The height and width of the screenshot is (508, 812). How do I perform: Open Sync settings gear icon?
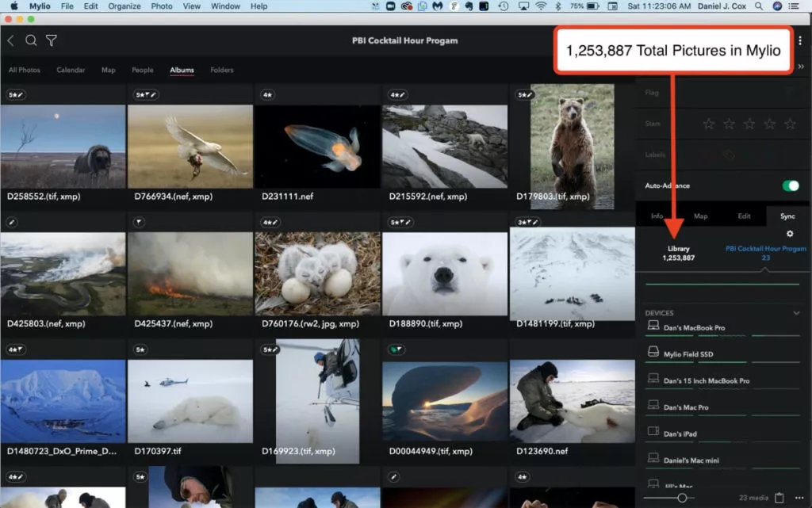coord(790,234)
